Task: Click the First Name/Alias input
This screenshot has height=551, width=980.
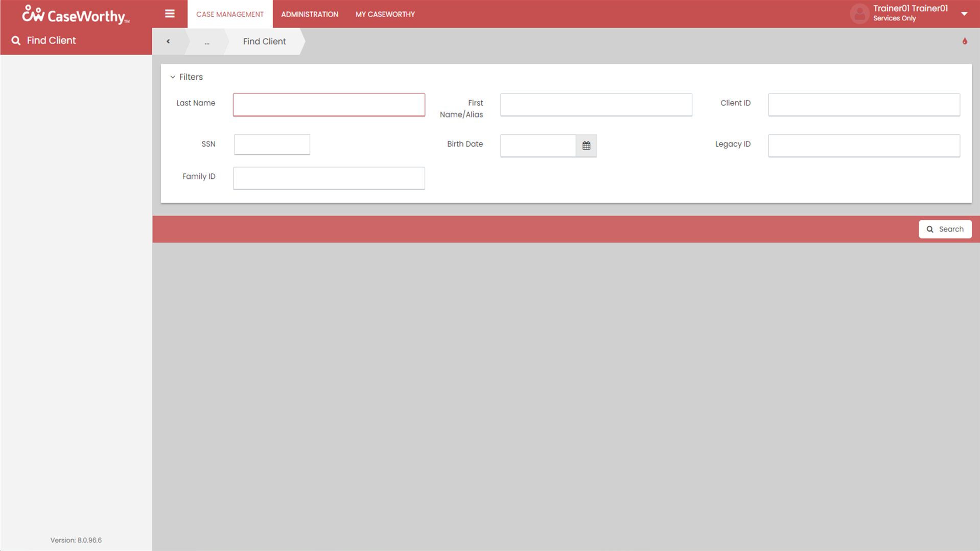Action: (596, 105)
